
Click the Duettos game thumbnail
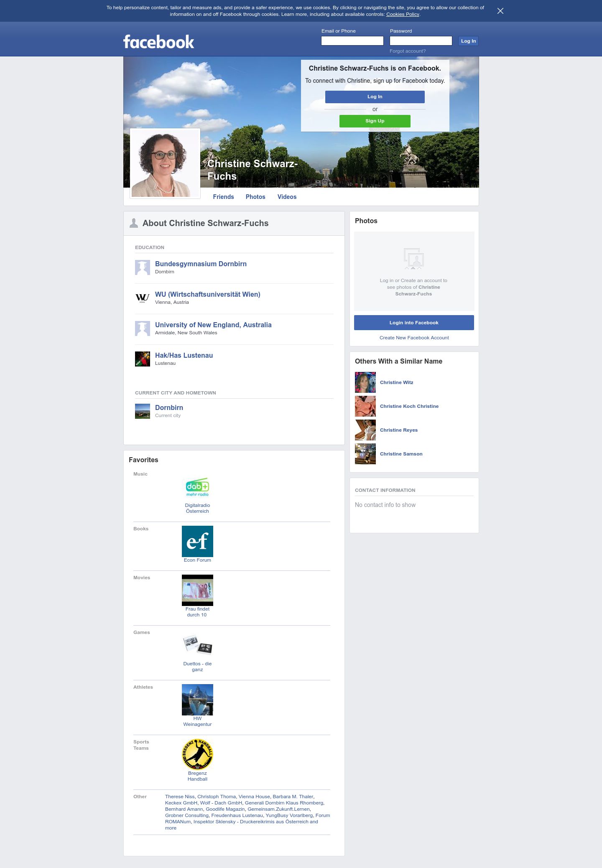coord(197,645)
